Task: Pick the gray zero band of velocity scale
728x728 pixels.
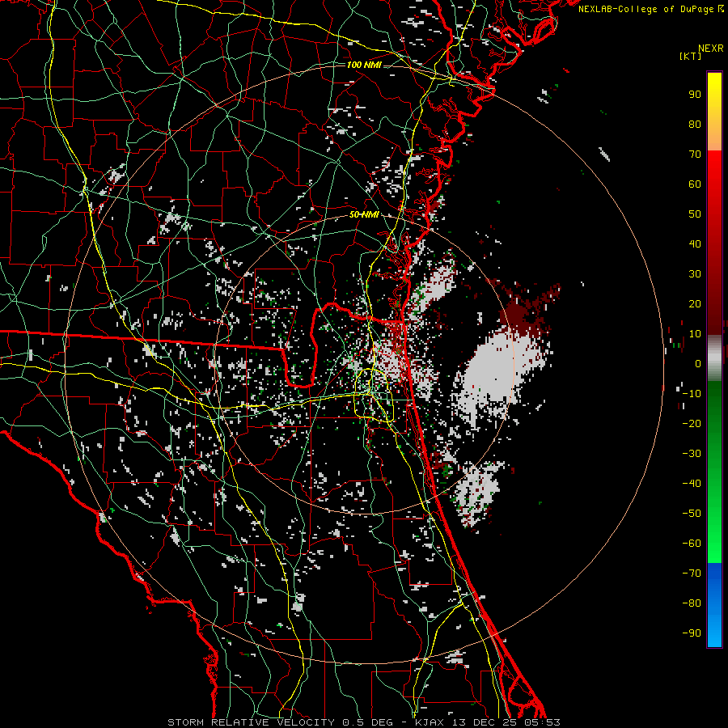Action: tap(714, 358)
